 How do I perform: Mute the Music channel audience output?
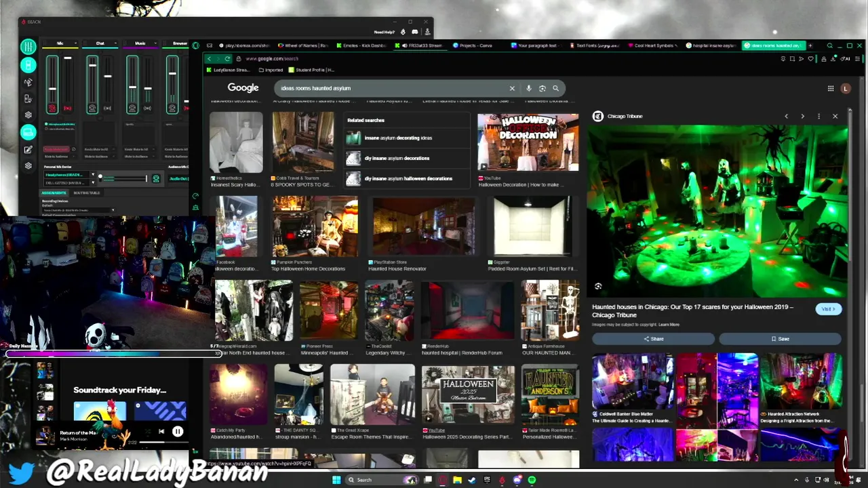point(147,108)
